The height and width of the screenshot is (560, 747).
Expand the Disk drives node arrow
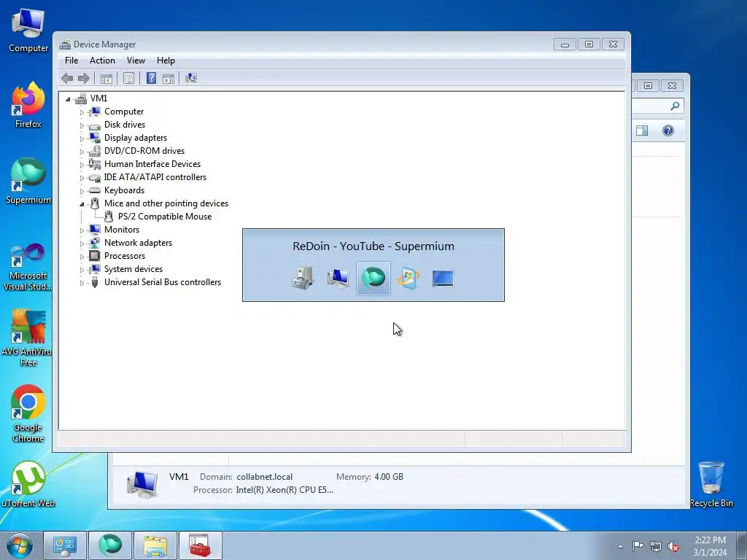point(82,125)
